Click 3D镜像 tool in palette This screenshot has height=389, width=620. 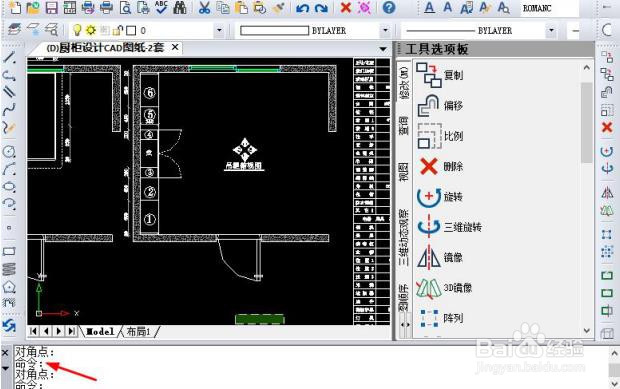click(444, 288)
